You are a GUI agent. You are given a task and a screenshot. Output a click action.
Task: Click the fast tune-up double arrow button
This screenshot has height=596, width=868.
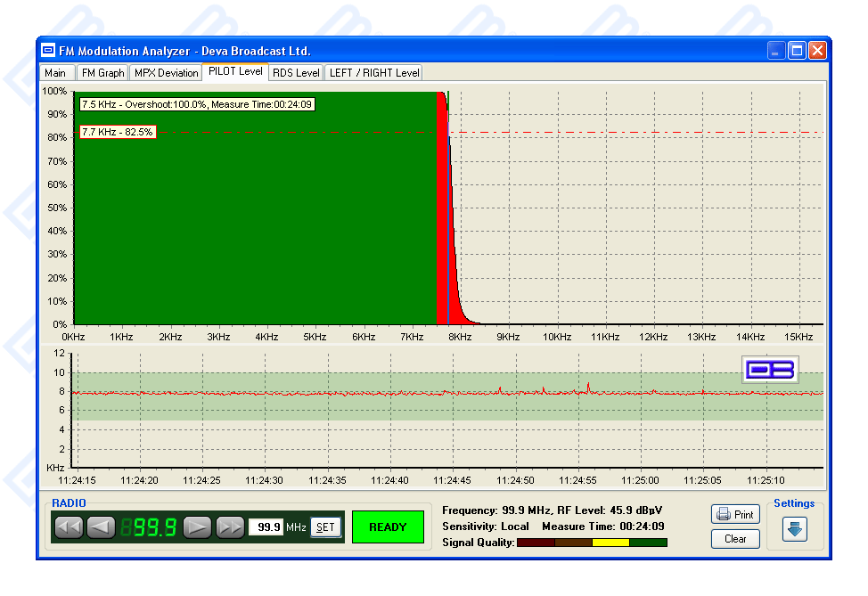(230, 527)
